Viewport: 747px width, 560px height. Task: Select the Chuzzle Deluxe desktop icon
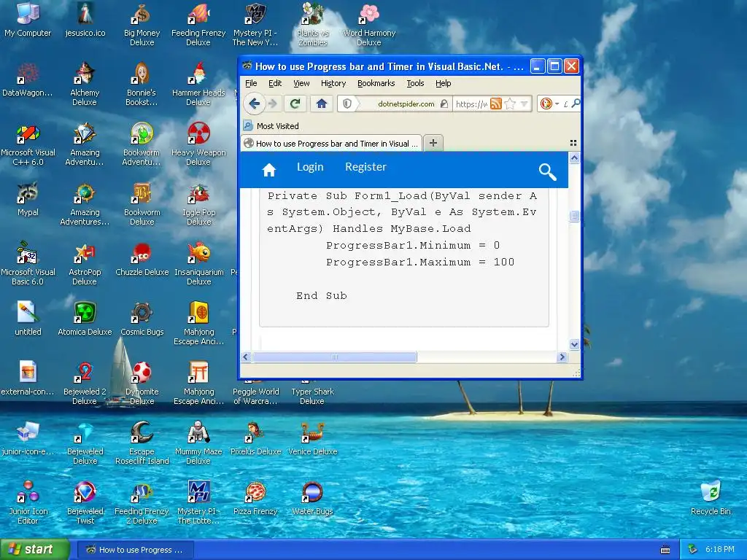click(142, 259)
